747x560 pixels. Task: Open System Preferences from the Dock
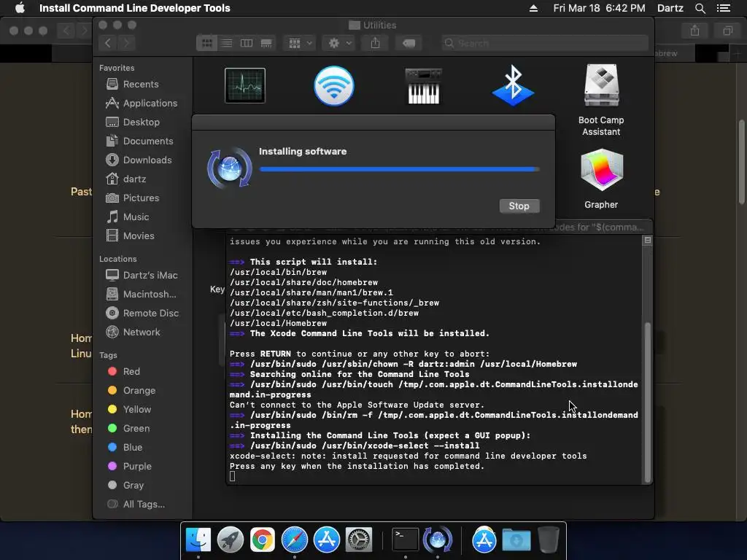point(359,540)
